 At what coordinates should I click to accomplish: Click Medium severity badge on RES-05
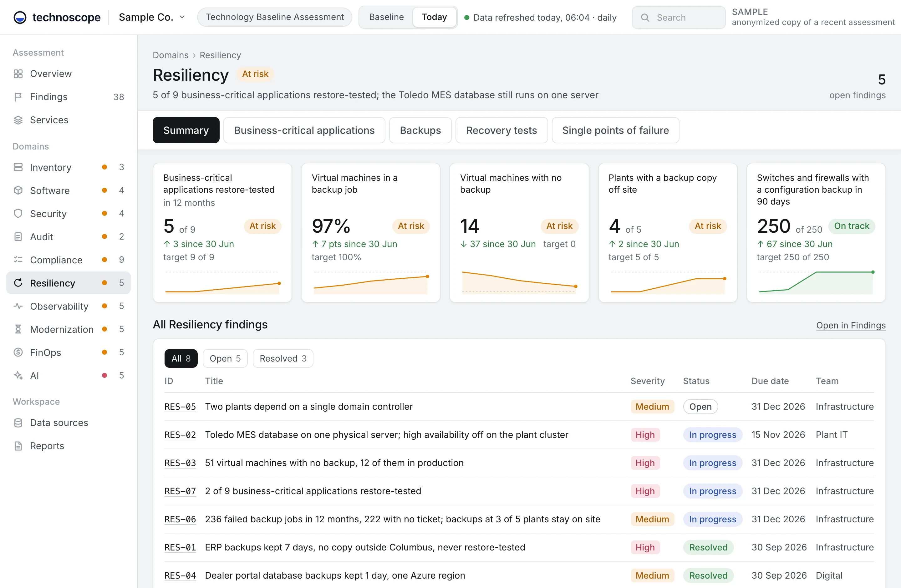tap(652, 407)
